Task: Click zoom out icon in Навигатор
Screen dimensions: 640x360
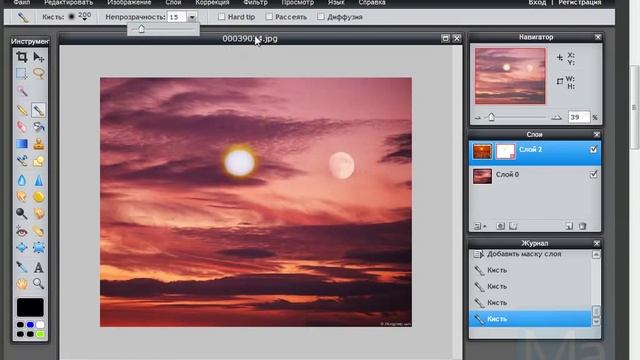Action: point(478,118)
